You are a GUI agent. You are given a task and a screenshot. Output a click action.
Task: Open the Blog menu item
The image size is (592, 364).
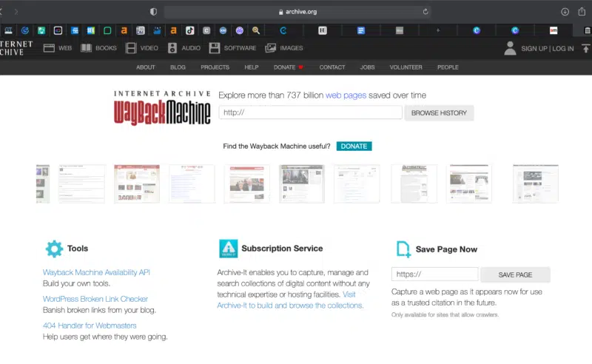[178, 67]
